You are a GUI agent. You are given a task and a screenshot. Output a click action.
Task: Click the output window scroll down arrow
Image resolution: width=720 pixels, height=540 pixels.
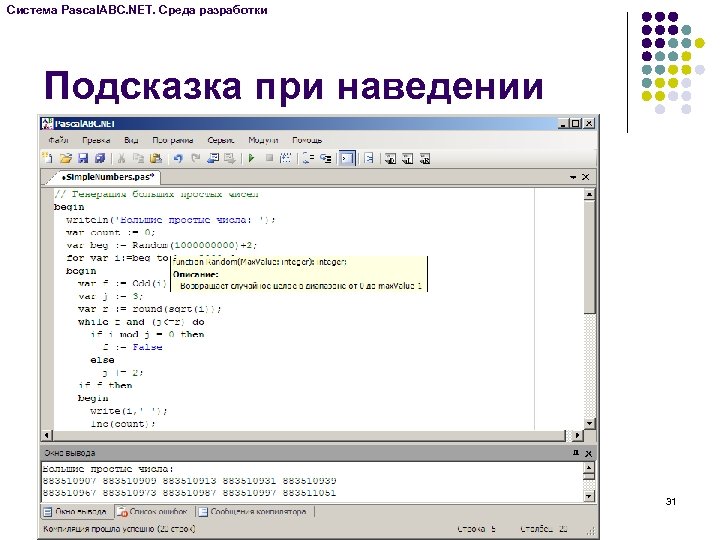pos(589,496)
